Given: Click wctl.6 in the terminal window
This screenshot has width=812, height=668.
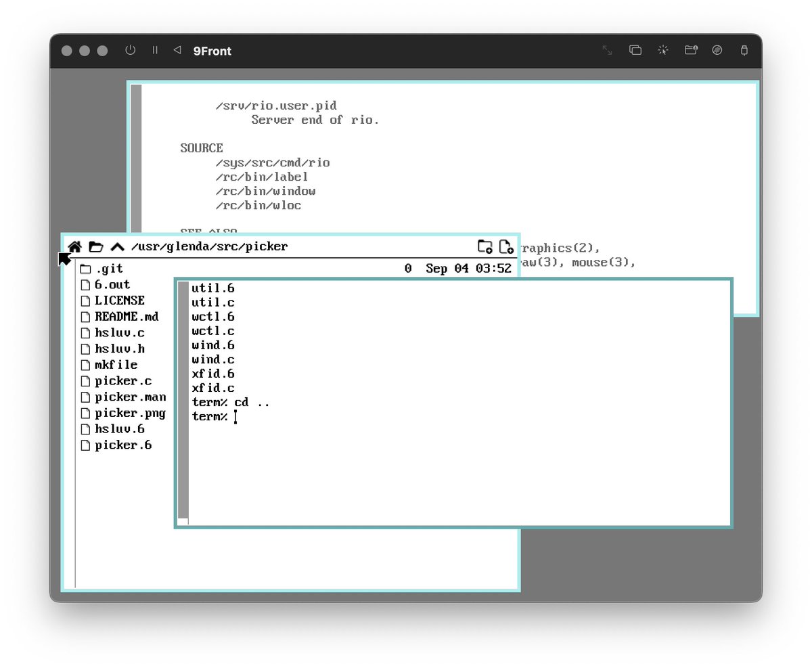Looking at the screenshot, I should [213, 317].
